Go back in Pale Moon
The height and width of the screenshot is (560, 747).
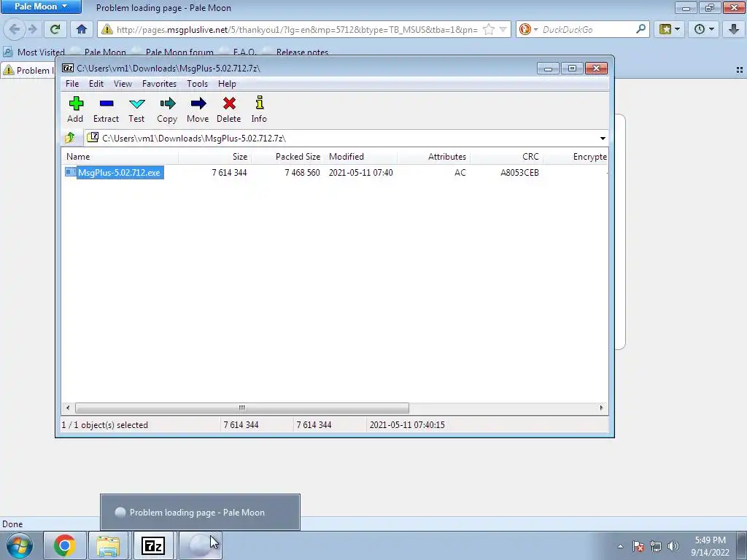point(15,29)
